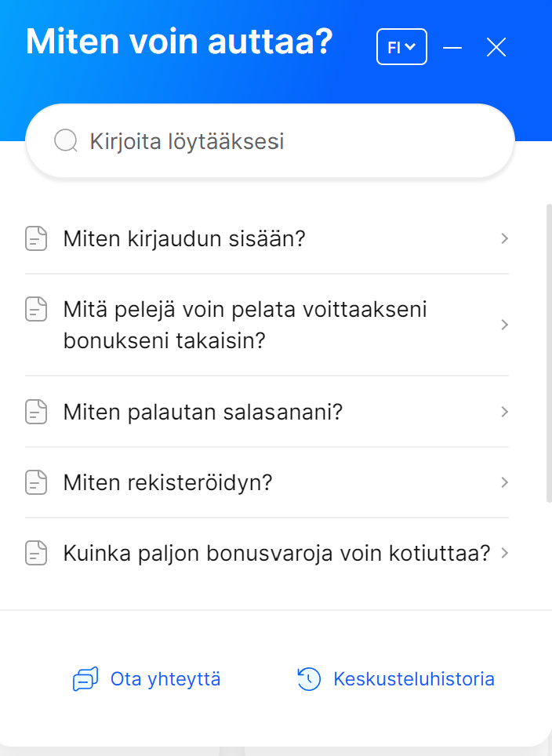The height and width of the screenshot is (756, 552).
Task: Open the FI language dropdown
Action: (x=401, y=46)
